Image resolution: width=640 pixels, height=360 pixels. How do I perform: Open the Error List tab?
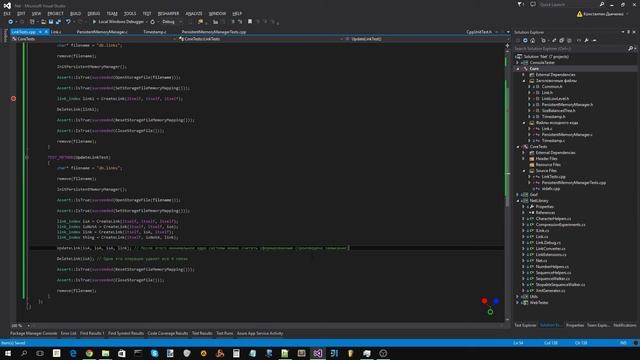click(x=69, y=333)
